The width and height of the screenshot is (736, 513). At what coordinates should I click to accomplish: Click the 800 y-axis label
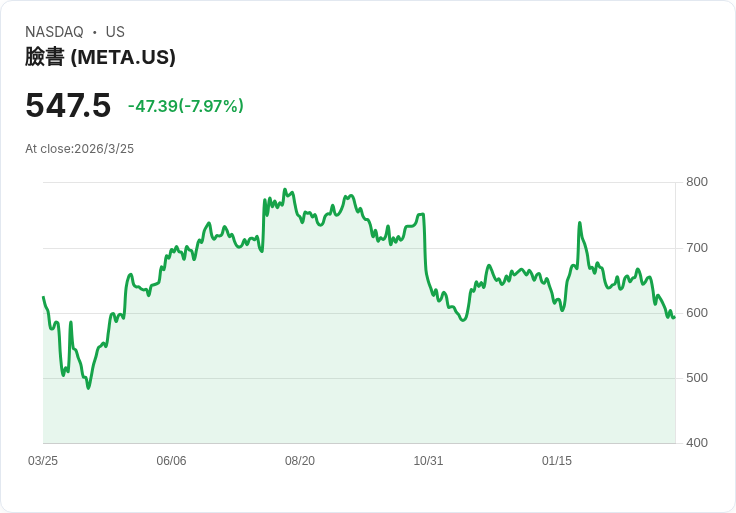(696, 182)
